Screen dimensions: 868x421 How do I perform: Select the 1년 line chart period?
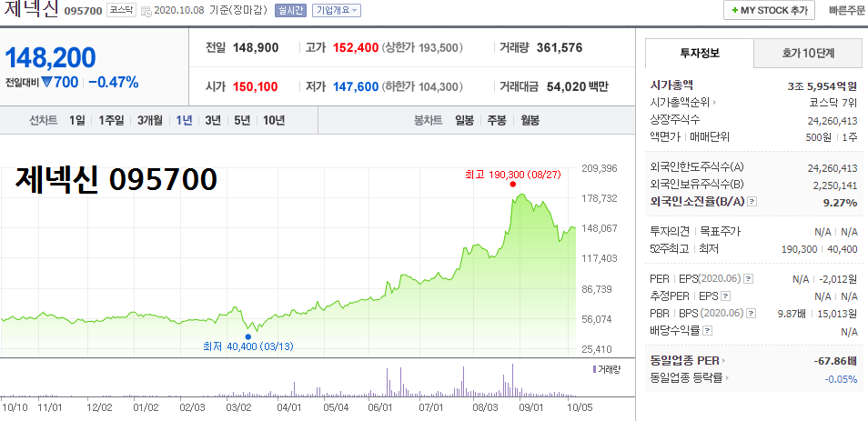(184, 120)
